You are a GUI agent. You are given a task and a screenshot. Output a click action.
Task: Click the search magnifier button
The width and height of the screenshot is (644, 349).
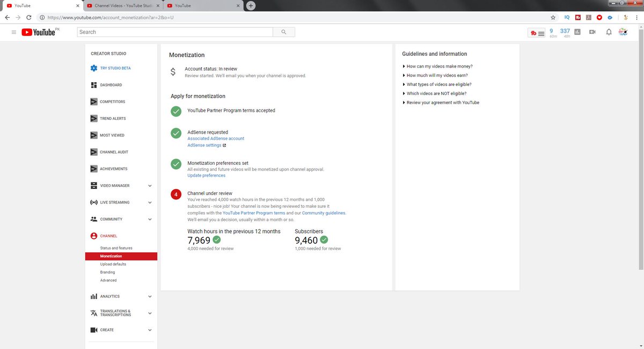(x=283, y=32)
